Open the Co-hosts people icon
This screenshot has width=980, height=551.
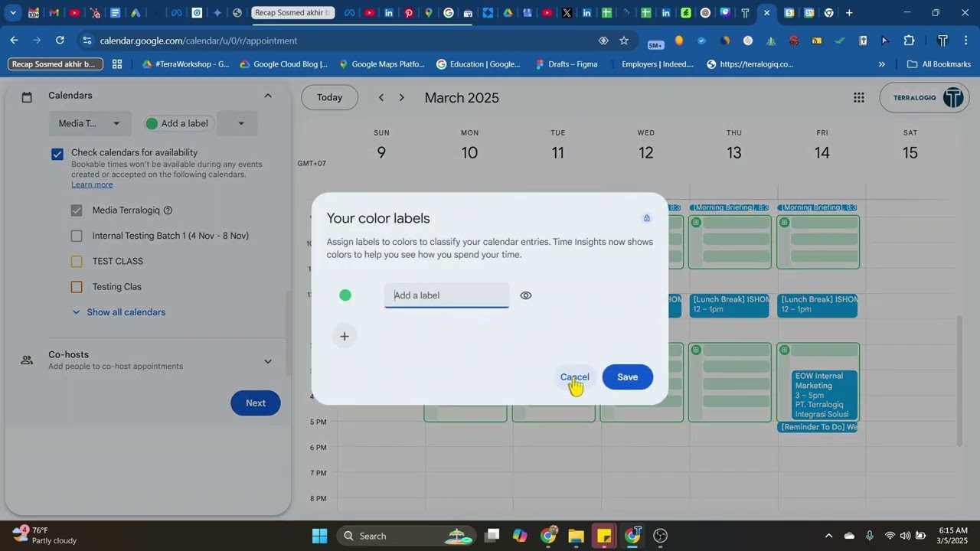coord(27,360)
